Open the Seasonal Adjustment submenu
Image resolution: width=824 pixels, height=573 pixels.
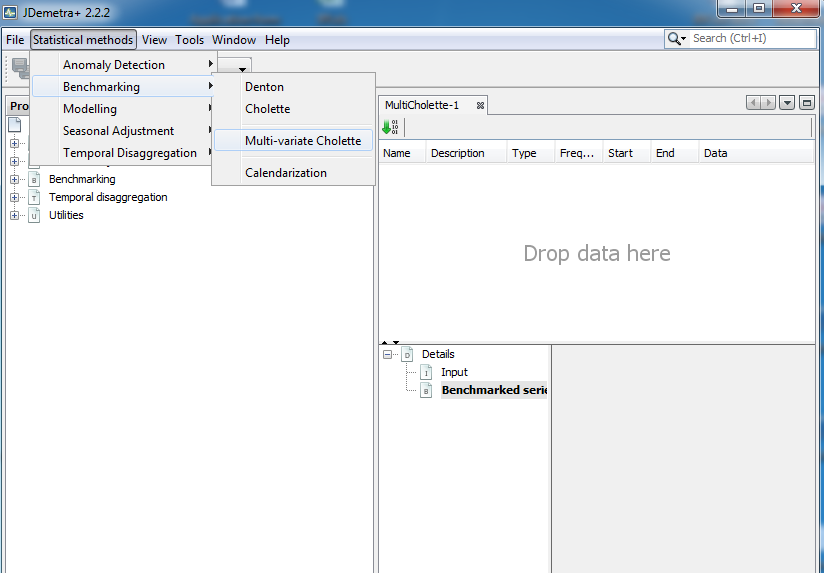(118, 131)
